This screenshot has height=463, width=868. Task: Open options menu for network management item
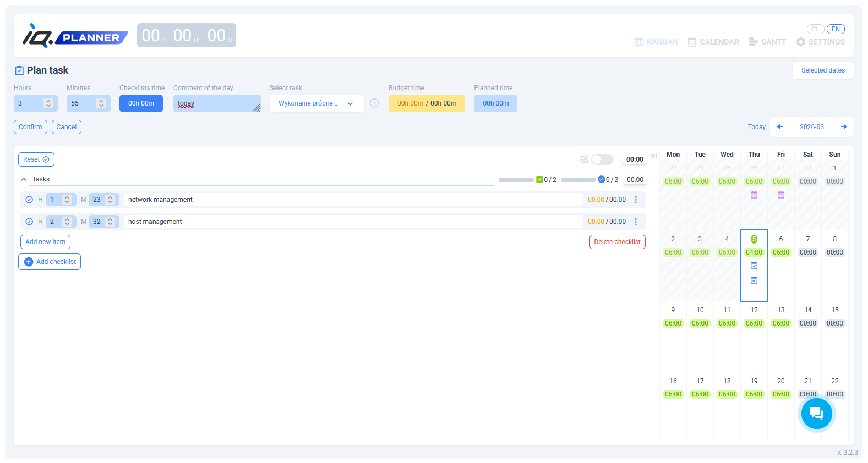coord(636,200)
